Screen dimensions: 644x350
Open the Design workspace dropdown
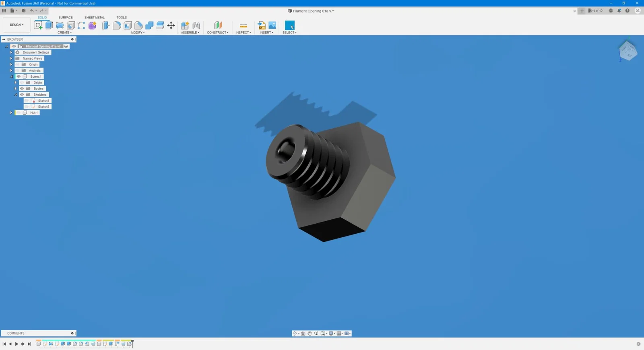(17, 25)
